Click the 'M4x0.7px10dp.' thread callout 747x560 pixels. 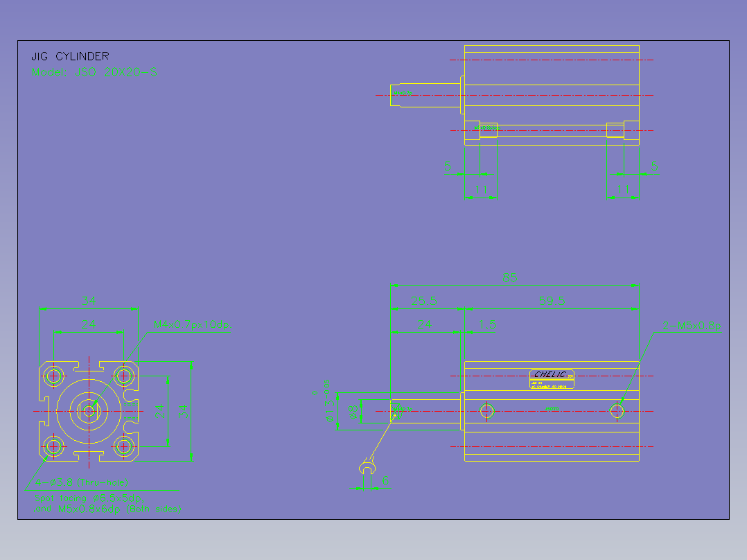(192, 324)
